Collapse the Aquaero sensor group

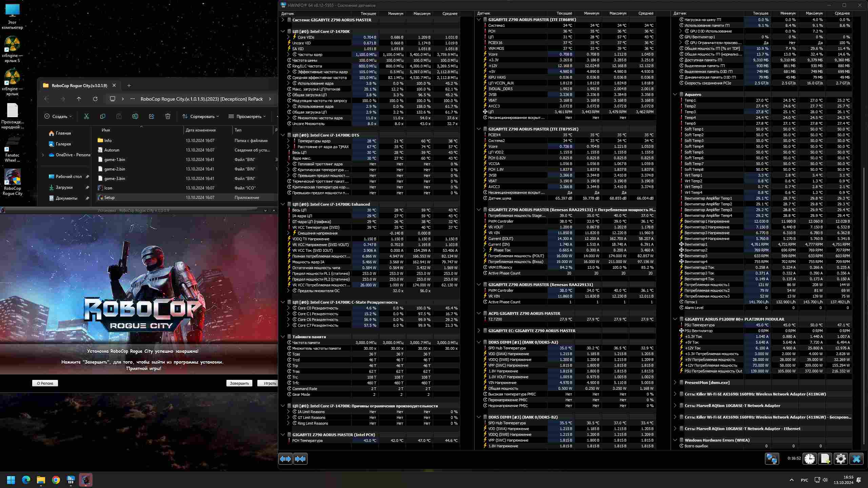(675, 95)
